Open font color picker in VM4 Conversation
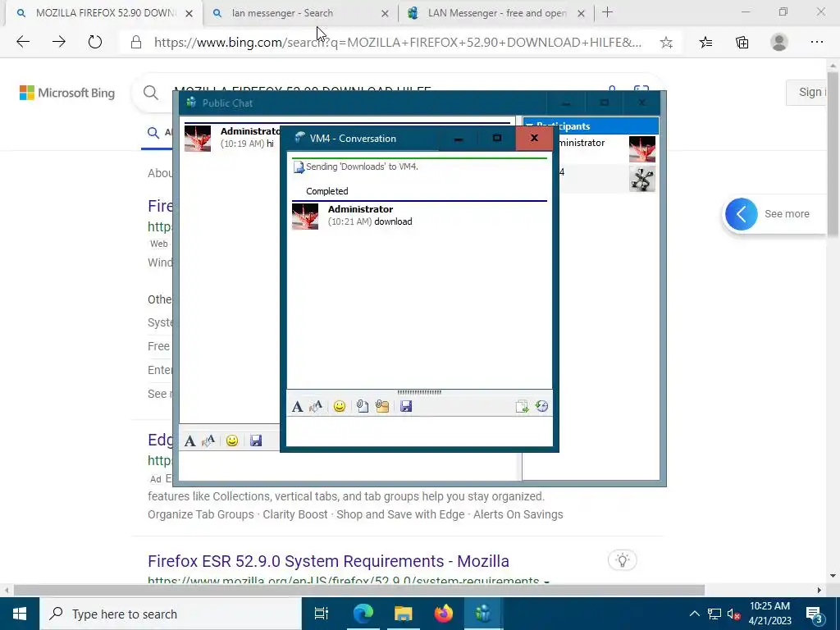The height and width of the screenshot is (630, 840). 316,407
